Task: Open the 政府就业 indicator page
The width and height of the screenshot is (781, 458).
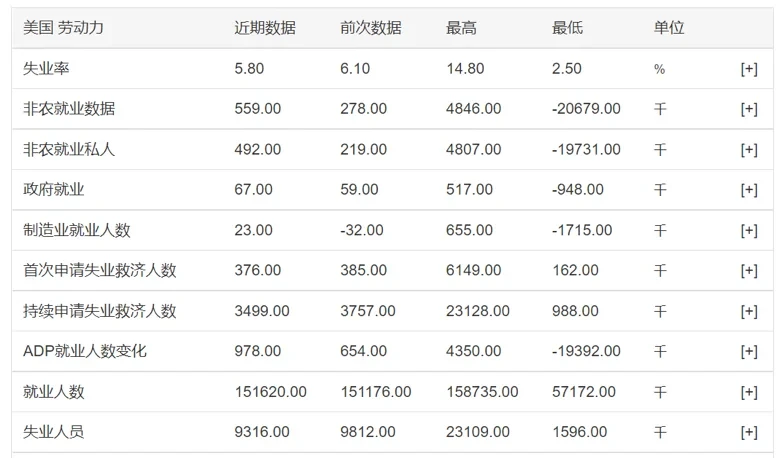Action: tap(54, 190)
